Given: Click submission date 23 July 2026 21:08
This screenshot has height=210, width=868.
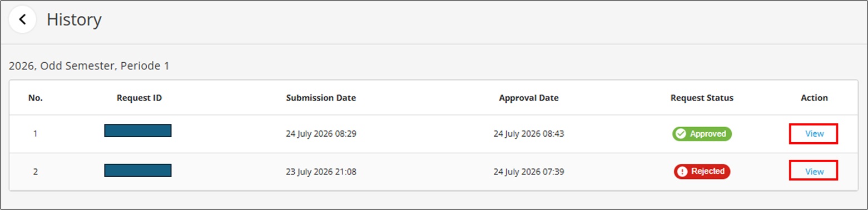Looking at the screenshot, I should pos(321,172).
